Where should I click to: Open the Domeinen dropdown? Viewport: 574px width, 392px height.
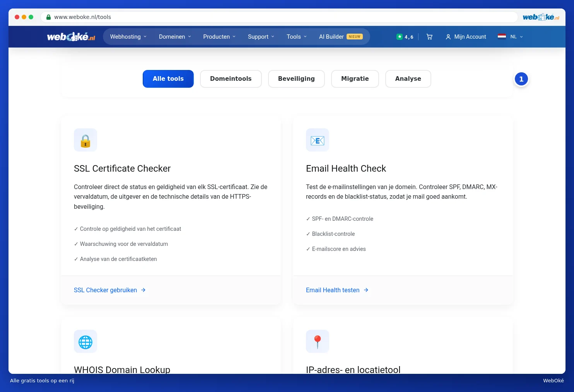[175, 37]
